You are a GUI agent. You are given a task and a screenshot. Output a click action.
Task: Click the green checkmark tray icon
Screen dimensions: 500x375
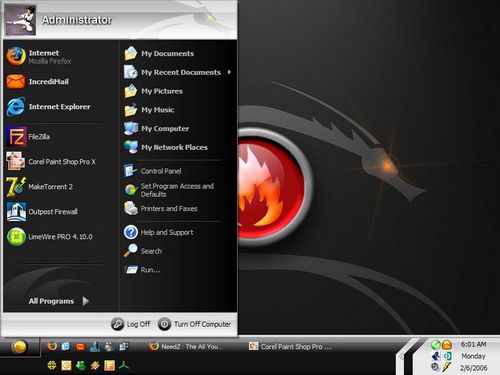click(x=435, y=345)
